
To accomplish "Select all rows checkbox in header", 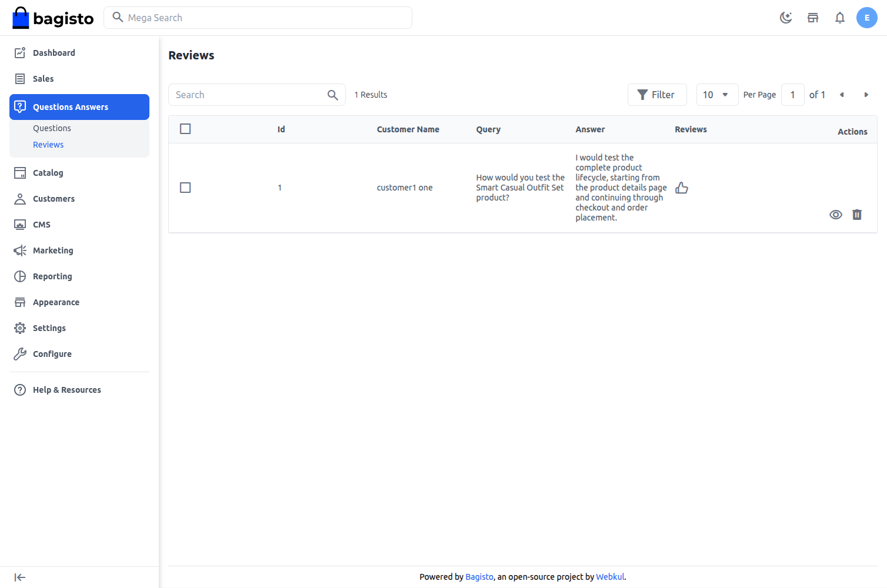I will pyautogui.click(x=185, y=129).
